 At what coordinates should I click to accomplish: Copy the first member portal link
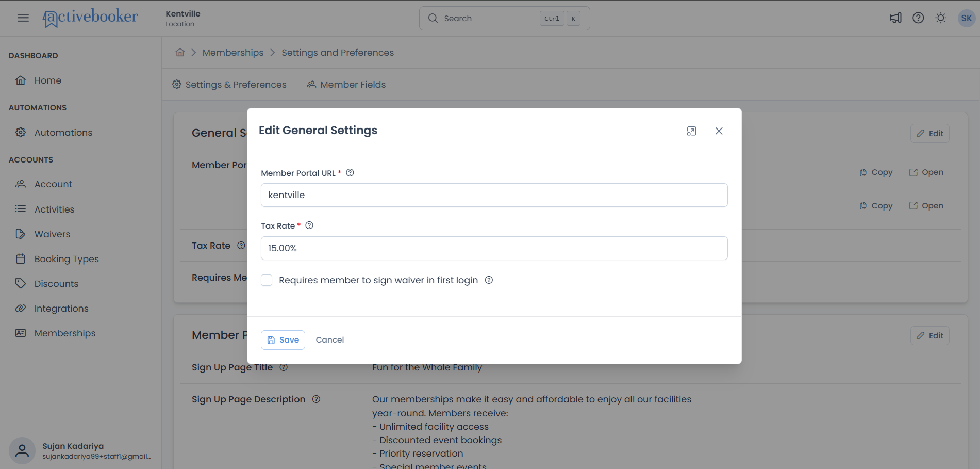(876, 172)
